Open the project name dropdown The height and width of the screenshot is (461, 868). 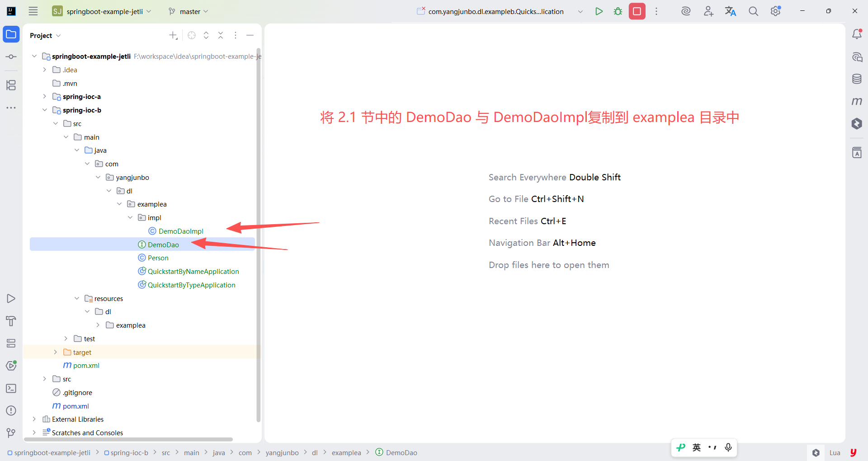102,11
